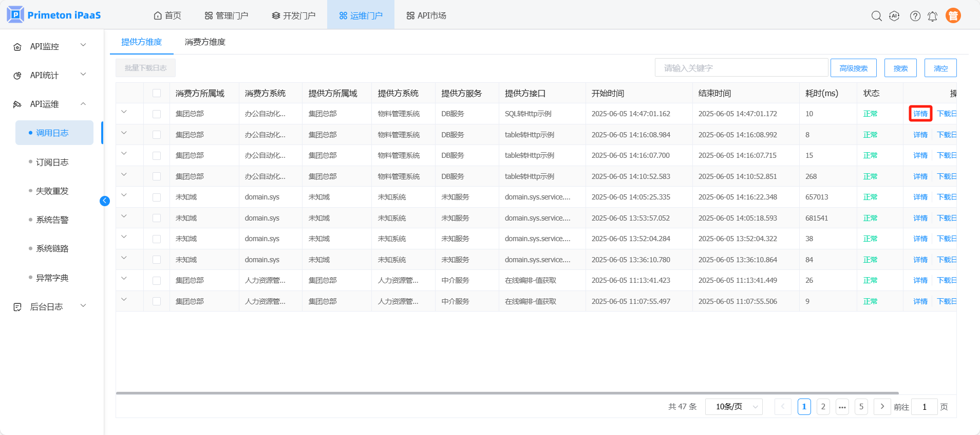Viewport: 980px width, 435px height.
Task: Check the box for SQL转Http示例 row
Action: [x=157, y=114]
